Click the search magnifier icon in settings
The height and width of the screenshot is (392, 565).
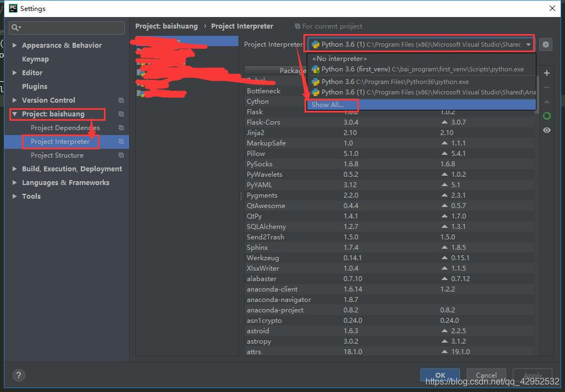(x=16, y=27)
